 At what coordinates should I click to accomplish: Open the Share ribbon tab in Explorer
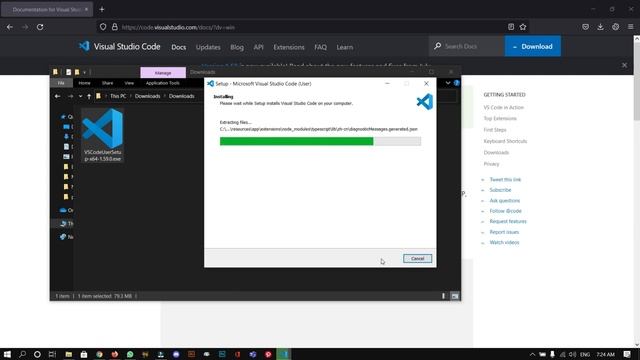[107, 83]
